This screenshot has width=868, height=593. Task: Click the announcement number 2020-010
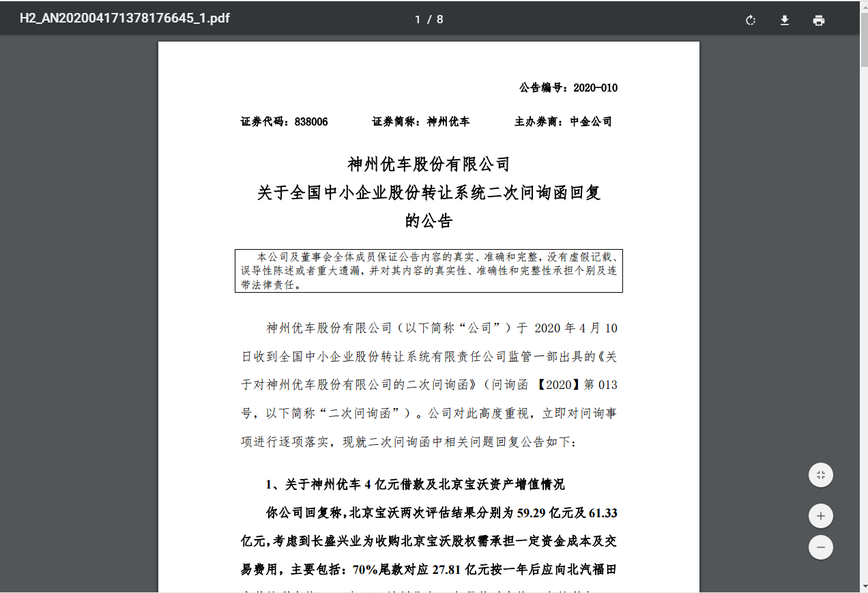click(x=595, y=88)
